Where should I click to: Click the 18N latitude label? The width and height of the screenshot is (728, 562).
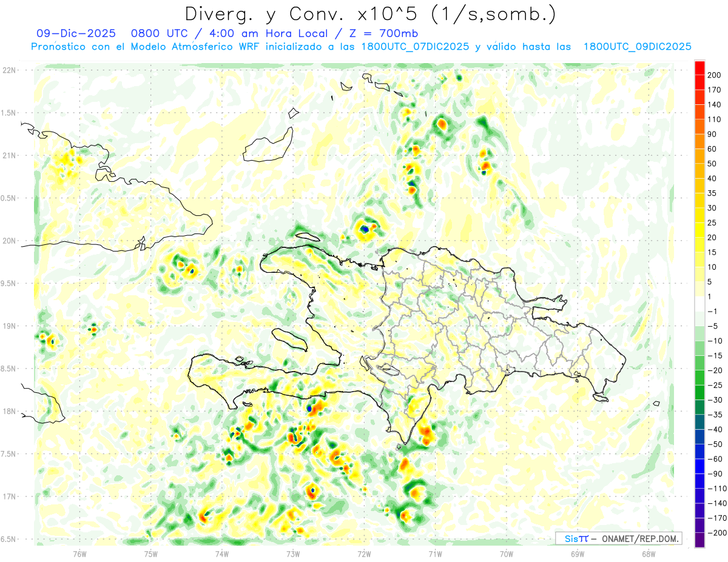click(9, 411)
